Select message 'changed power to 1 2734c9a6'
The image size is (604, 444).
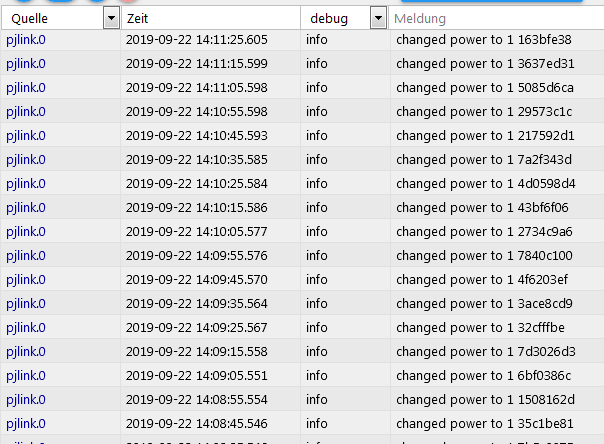pyautogui.click(x=484, y=232)
